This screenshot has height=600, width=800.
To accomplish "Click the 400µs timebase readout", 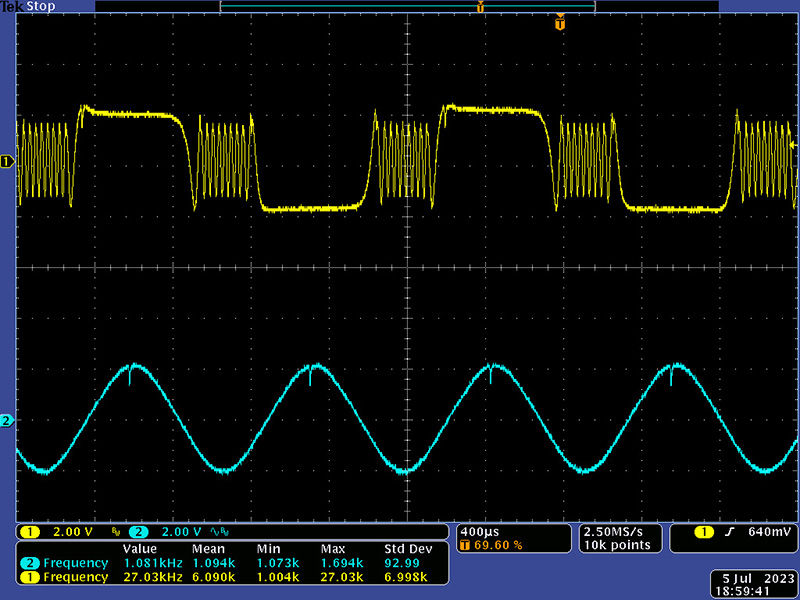I will coord(480,532).
